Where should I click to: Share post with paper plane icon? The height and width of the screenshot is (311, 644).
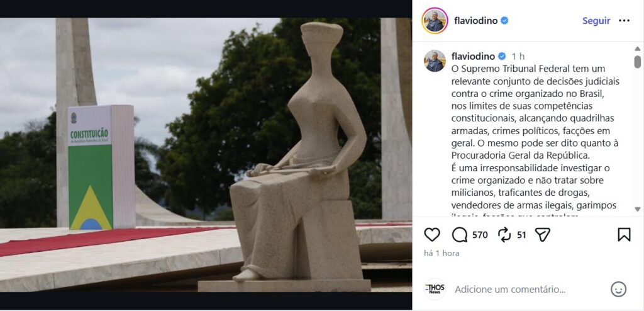tap(543, 235)
